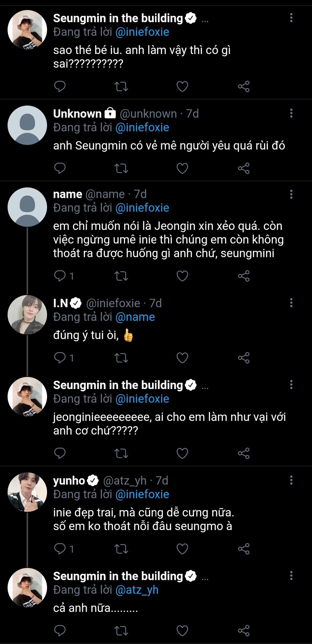Like the Unknown user's reply about Seungmin
This screenshot has height=644, width=312.
pos(182,168)
